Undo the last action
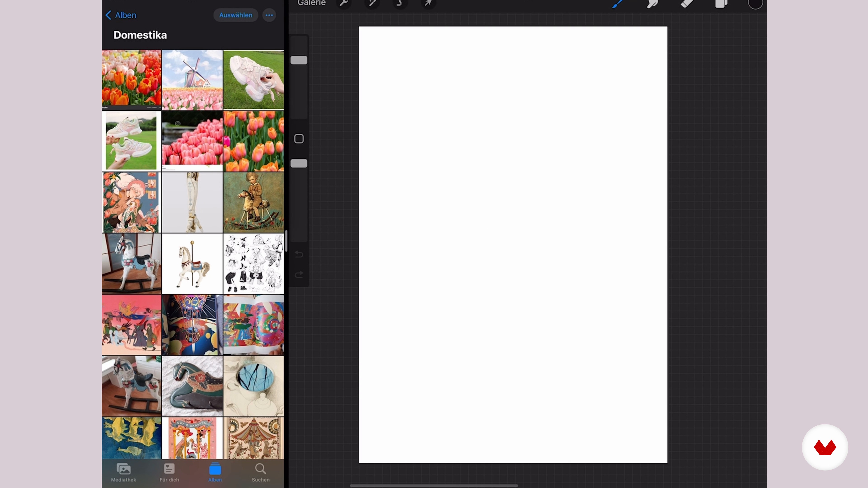This screenshot has height=488, width=868. tap(299, 254)
